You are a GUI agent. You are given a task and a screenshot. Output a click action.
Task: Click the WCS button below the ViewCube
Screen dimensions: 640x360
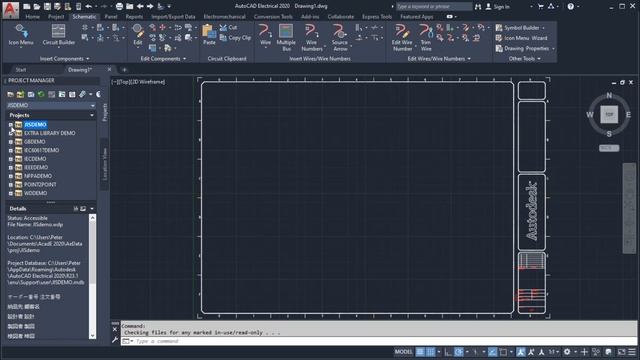tap(609, 148)
